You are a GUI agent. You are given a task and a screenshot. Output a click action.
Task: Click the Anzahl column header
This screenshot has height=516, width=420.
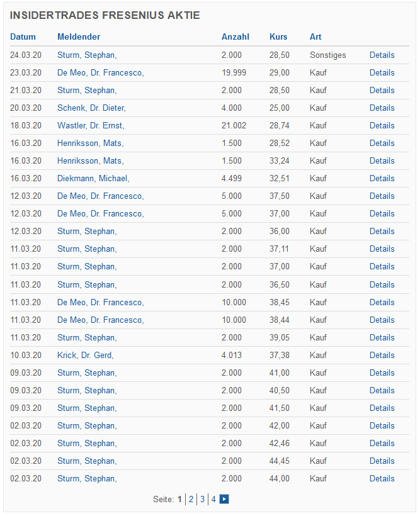(x=235, y=36)
